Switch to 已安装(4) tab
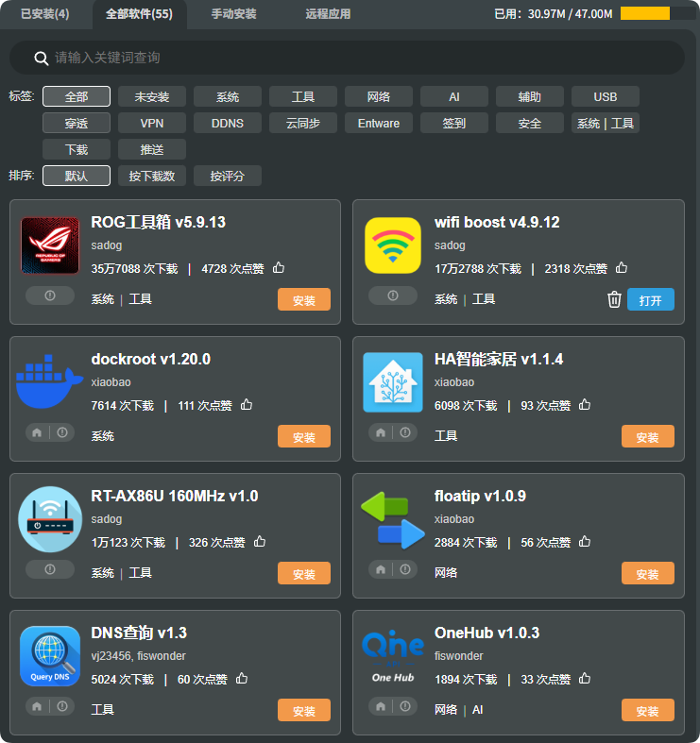 45,14
